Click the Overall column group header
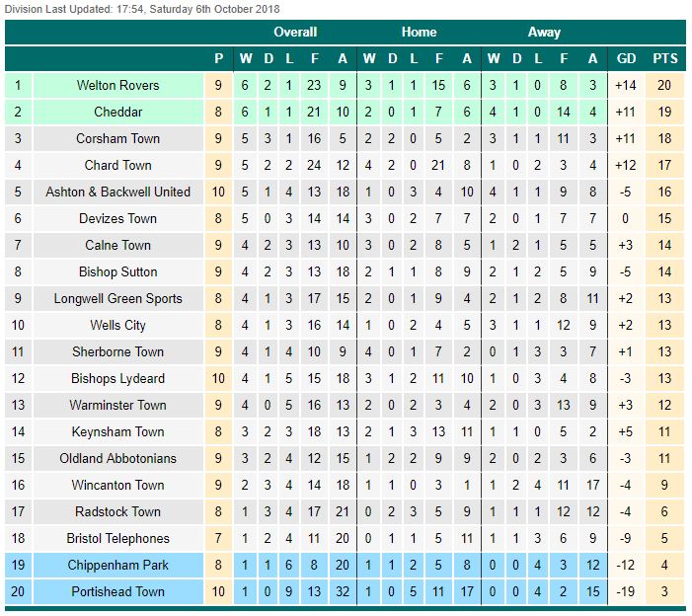Image resolution: width=692 pixels, height=616 pixels. pos(294,32)
